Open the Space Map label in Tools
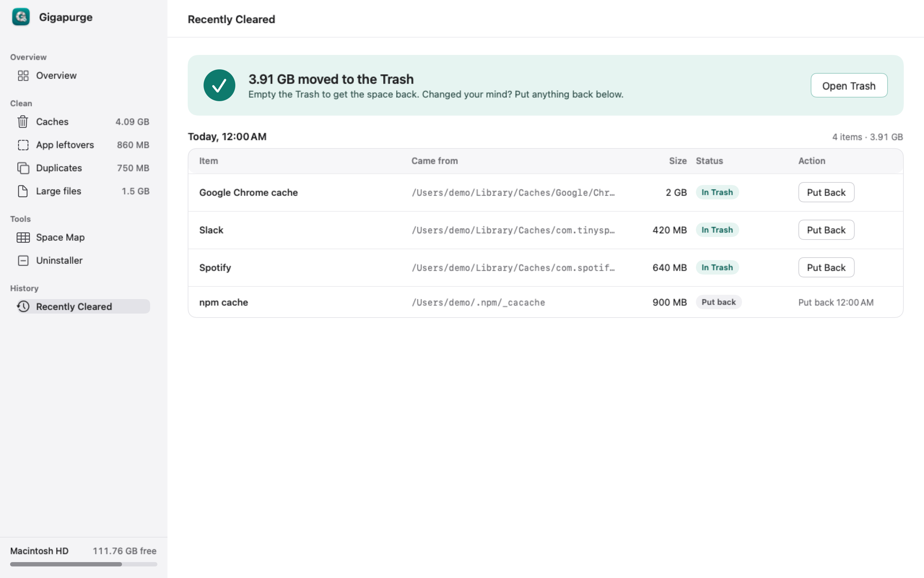This screenshot has width=924, height=578. [60, 237]
